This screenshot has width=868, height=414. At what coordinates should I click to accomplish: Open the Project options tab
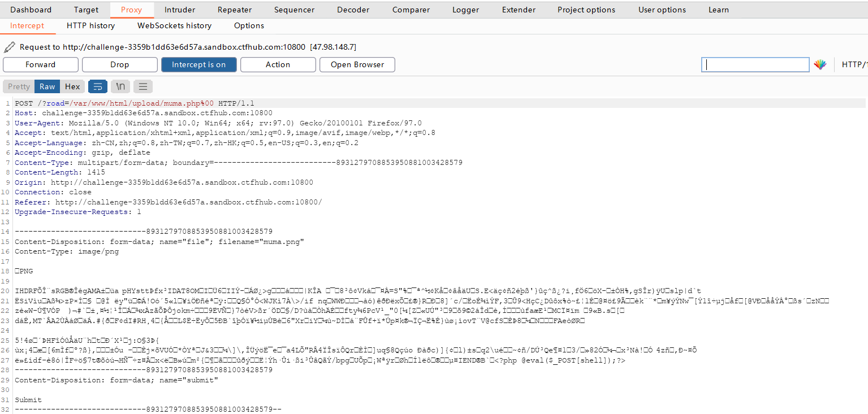pyautogui.click(x=586, y=10)
